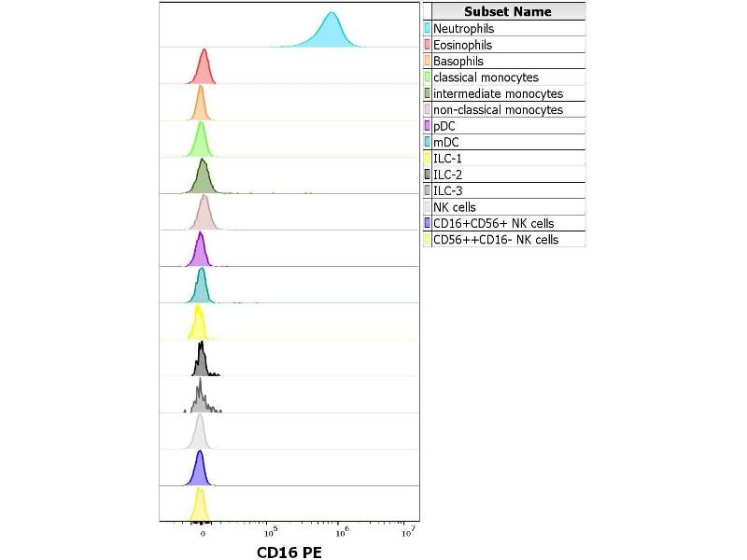Click the ILC-2 black color swatch
The height and width of the screenshot is (560, 747).
[x=428, y=175]
